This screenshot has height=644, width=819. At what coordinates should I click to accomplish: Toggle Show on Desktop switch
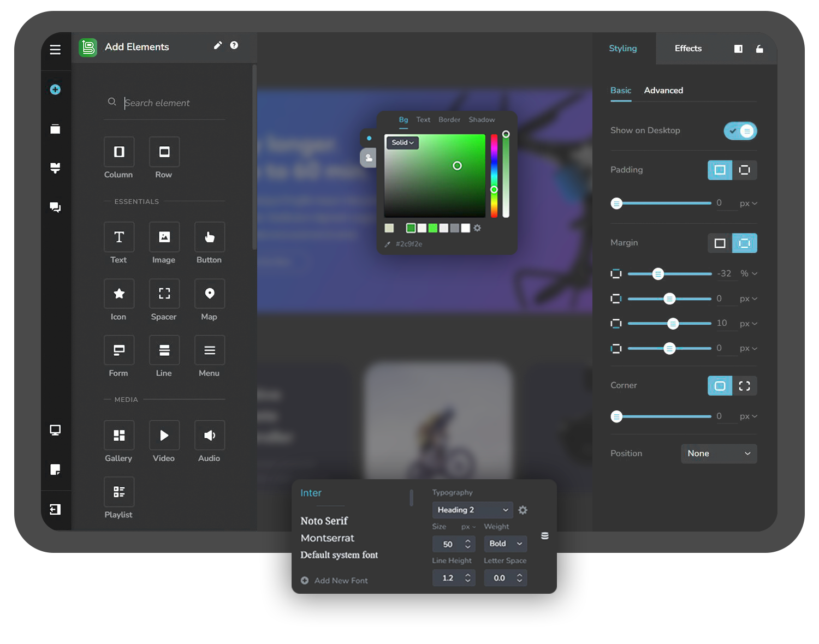point(740,131)
